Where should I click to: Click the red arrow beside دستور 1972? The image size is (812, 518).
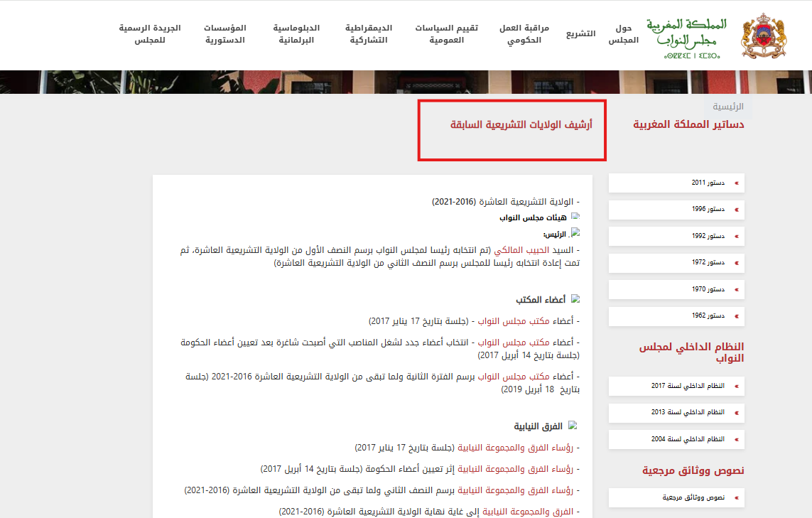[736, 263]
